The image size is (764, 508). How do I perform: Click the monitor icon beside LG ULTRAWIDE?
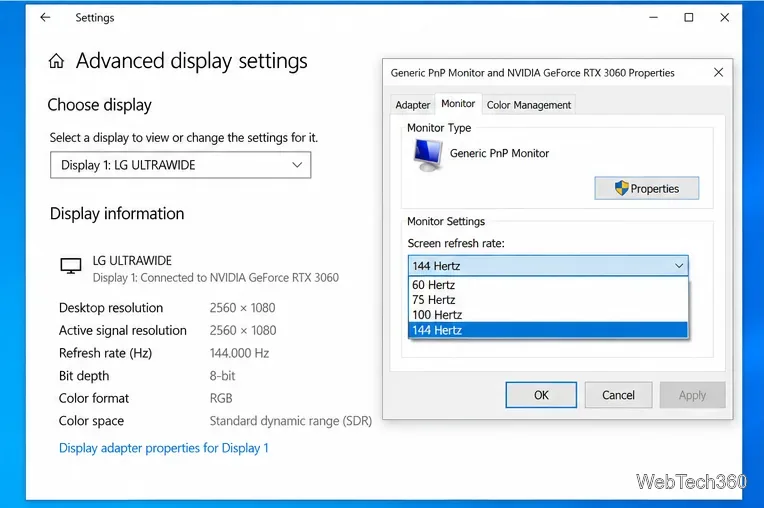pyautogui.click(x=71, y=266)
